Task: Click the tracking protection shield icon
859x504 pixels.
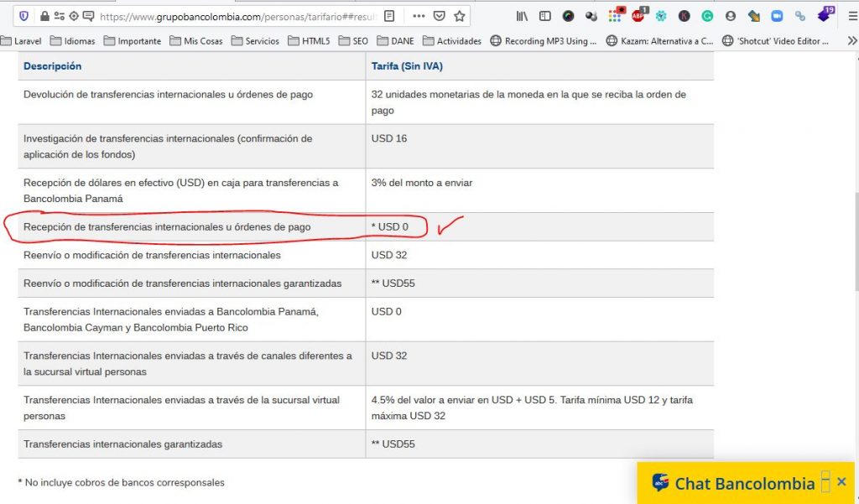Action: coord(23,17)
